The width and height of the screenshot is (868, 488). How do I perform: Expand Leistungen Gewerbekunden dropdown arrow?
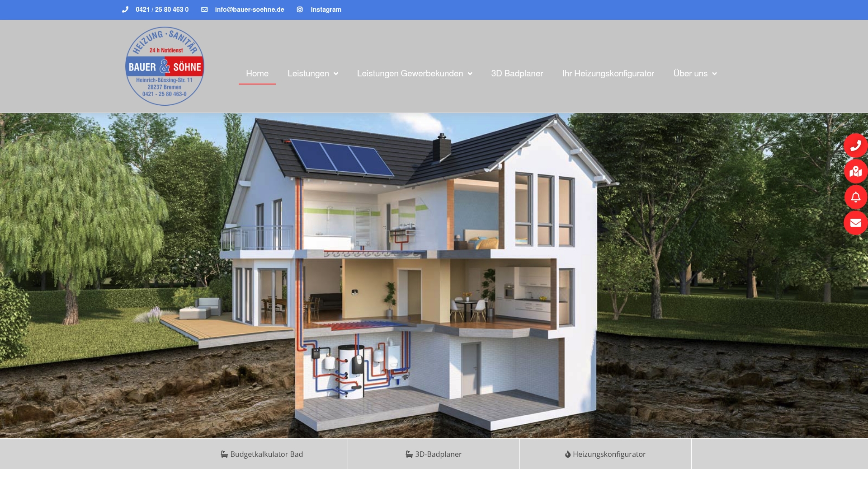(470, 74)
